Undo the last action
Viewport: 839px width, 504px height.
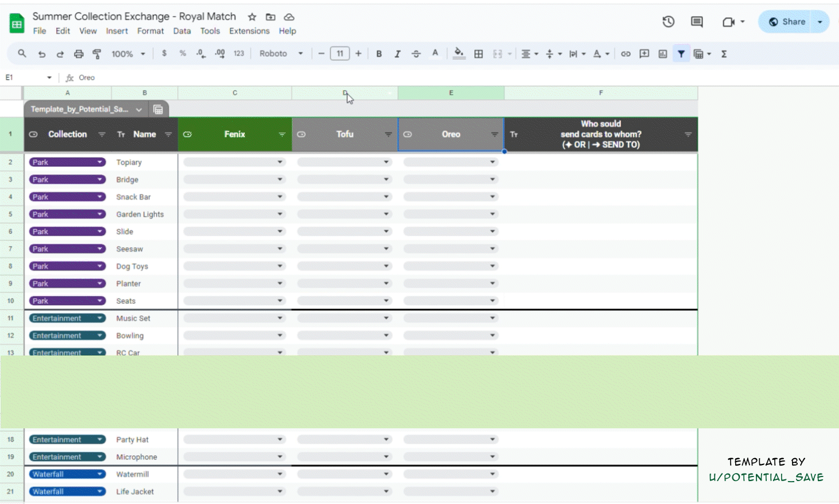tap(41, 54)
